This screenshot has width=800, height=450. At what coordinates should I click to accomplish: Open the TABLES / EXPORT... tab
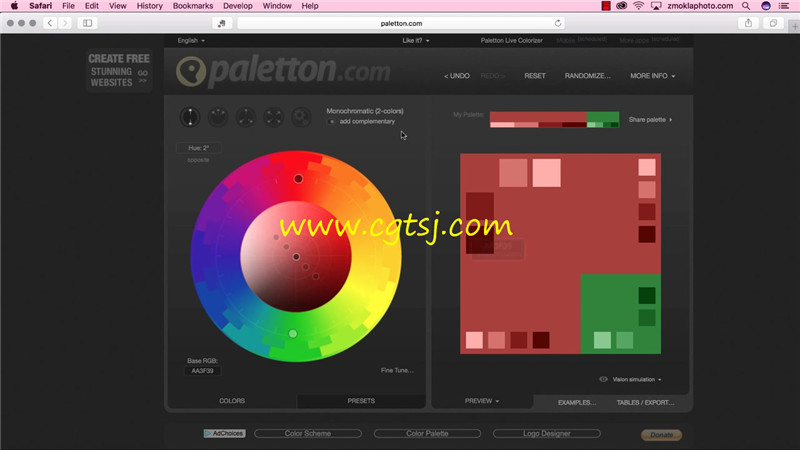(645, 403)
